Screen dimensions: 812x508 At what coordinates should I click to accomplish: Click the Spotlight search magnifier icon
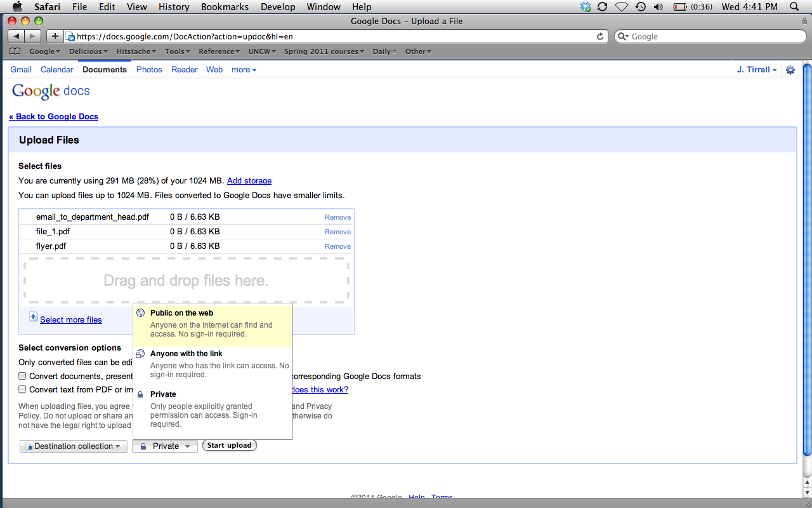(x=794, y=7)
